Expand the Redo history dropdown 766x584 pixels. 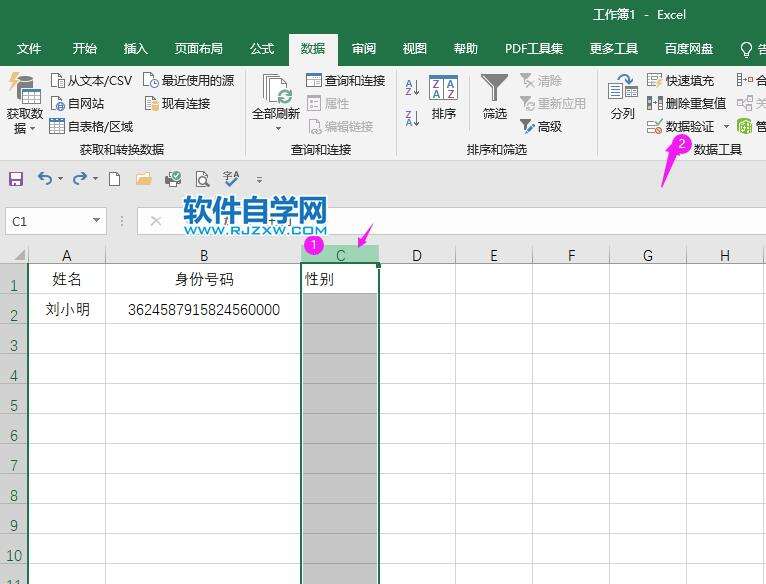pyautogui.click(x=95, y=179)
